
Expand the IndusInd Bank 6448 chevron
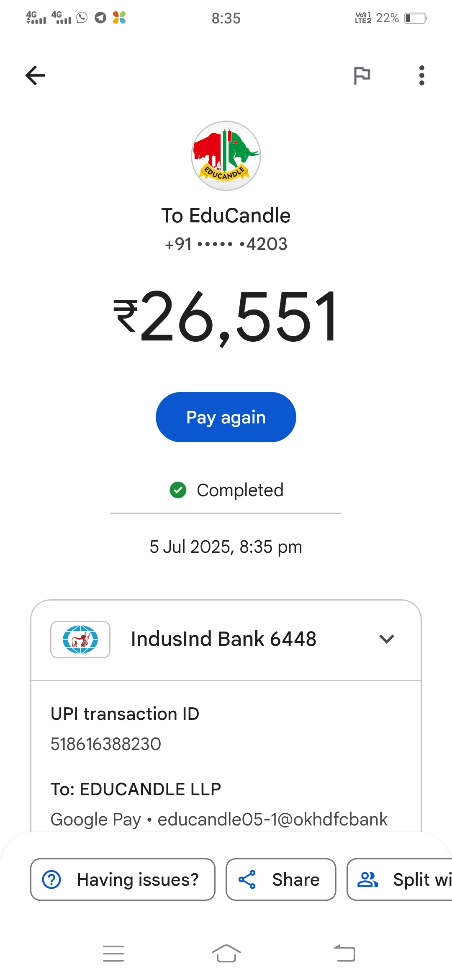click(386, 639)
